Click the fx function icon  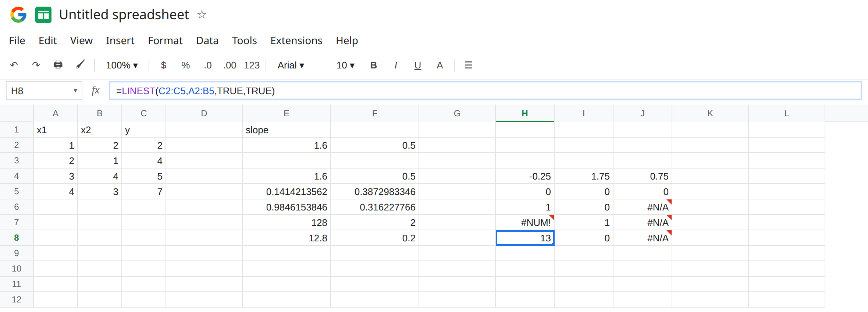tap(96, 91)
